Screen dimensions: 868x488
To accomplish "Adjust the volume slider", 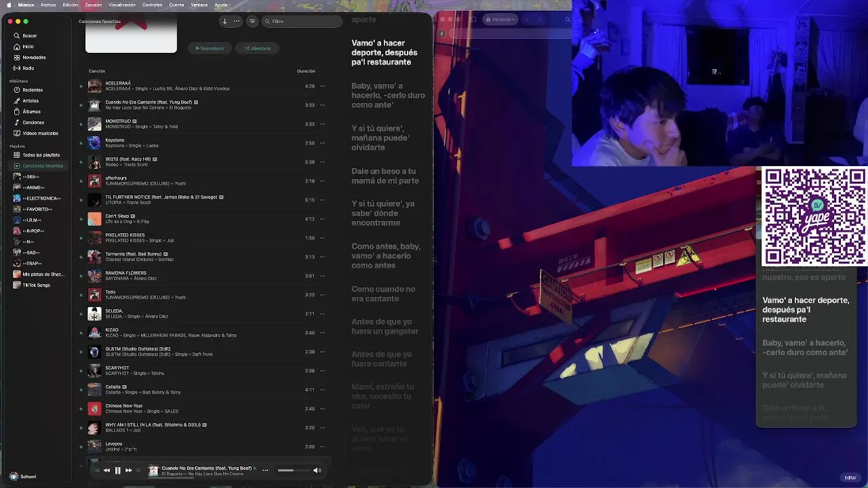I will pos(294,470).
